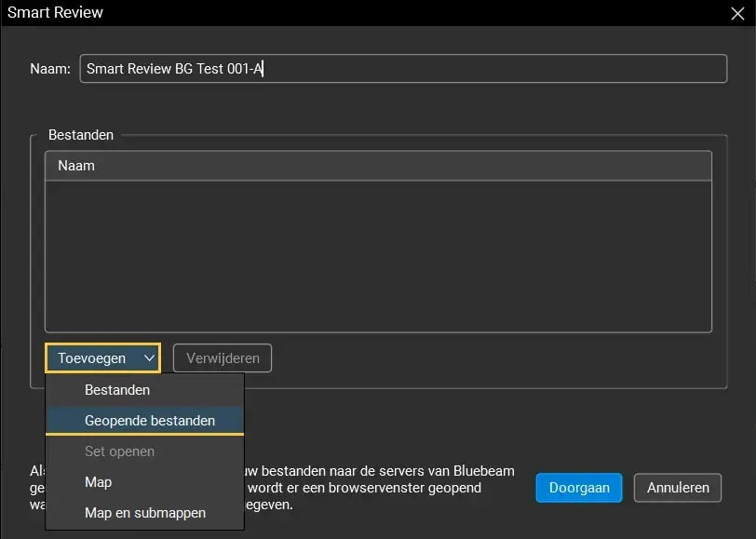Select the Map menu option

144,482
